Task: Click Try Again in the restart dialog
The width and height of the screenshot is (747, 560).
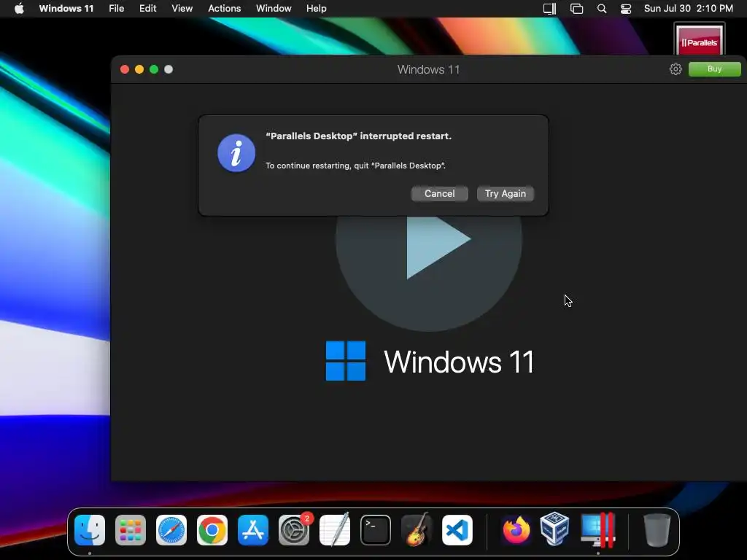Action: (x=505, y=194)
